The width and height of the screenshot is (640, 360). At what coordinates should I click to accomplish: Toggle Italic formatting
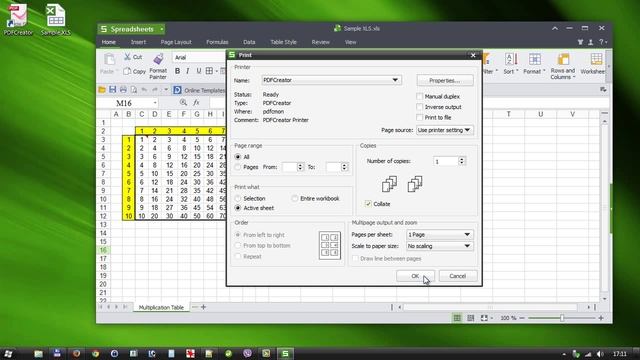coord(188,71)
